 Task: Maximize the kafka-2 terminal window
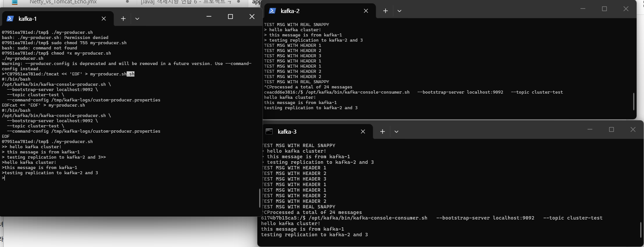(x=604, y=9)
